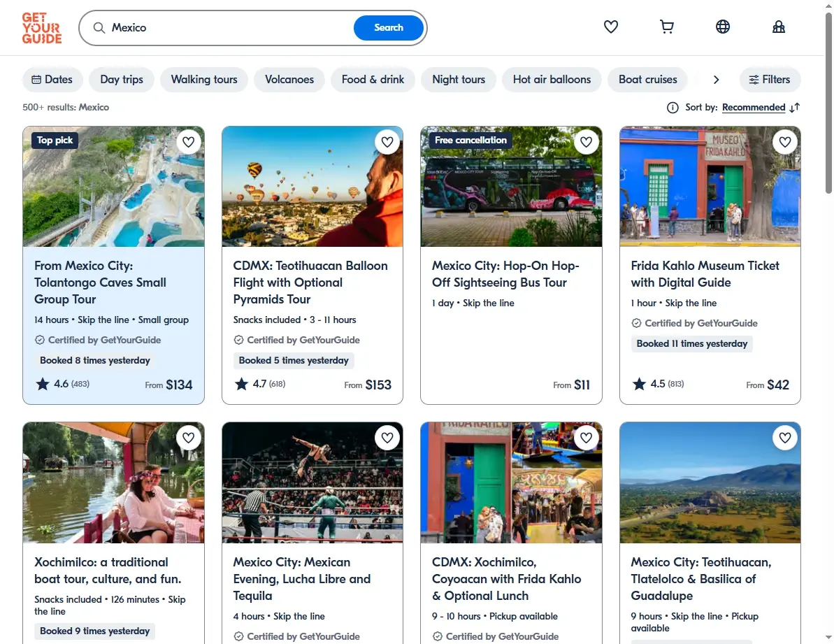The height and width of the screenshot is (644, 834).
Task: Select the Walking tours chip
Action: (x=204, y=80)
